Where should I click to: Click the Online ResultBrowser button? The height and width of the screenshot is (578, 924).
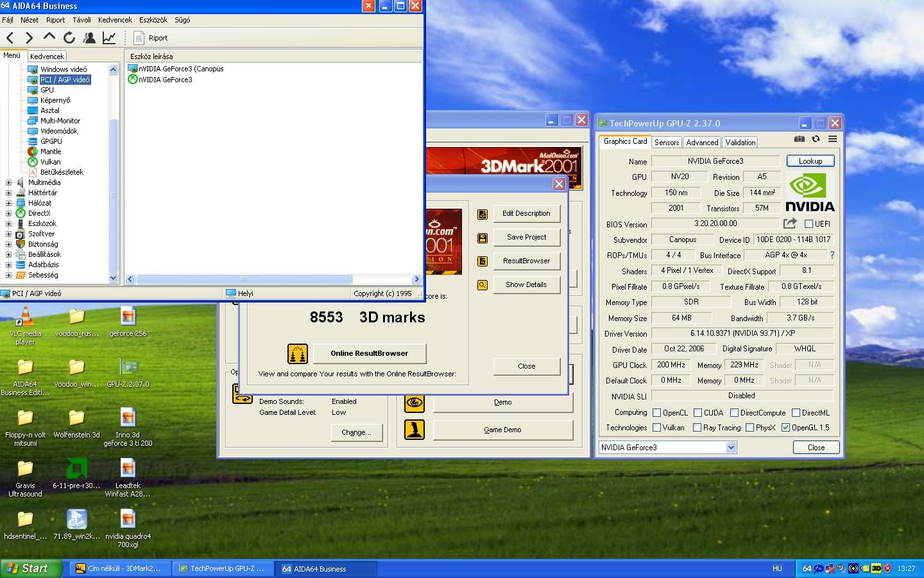(369, 353)
